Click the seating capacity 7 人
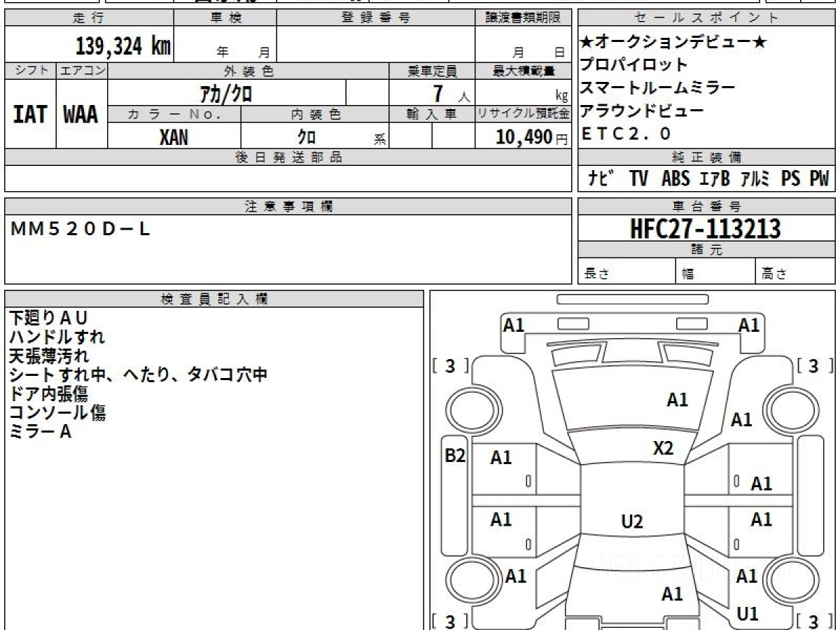840x630 pixels. coord(451,93)
